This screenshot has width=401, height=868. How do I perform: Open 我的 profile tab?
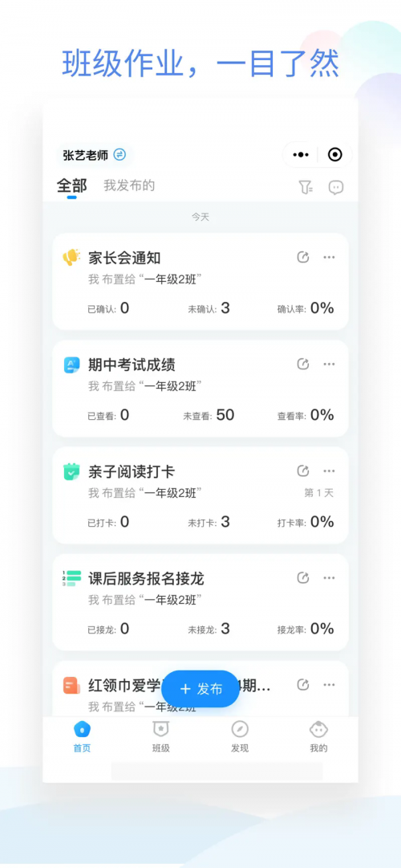(318, 737)
